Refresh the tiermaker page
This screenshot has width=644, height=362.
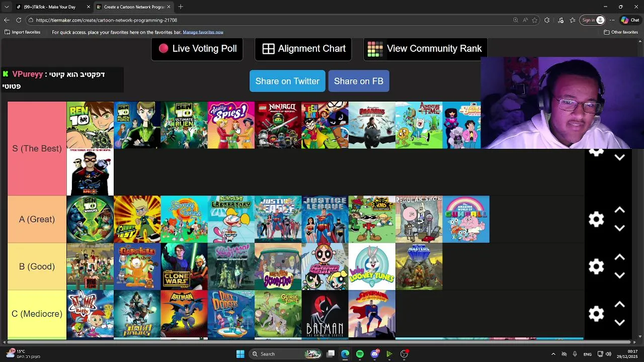click(19, 20)
